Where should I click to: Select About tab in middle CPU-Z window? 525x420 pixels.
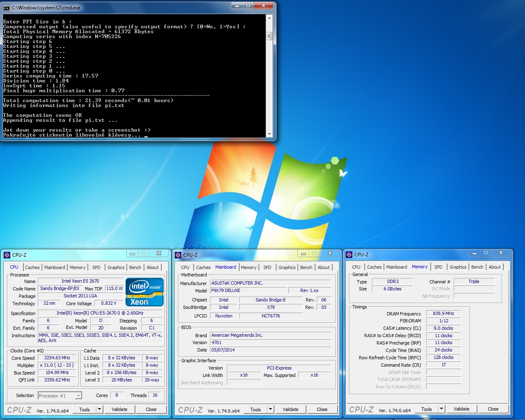pos(324,267)
